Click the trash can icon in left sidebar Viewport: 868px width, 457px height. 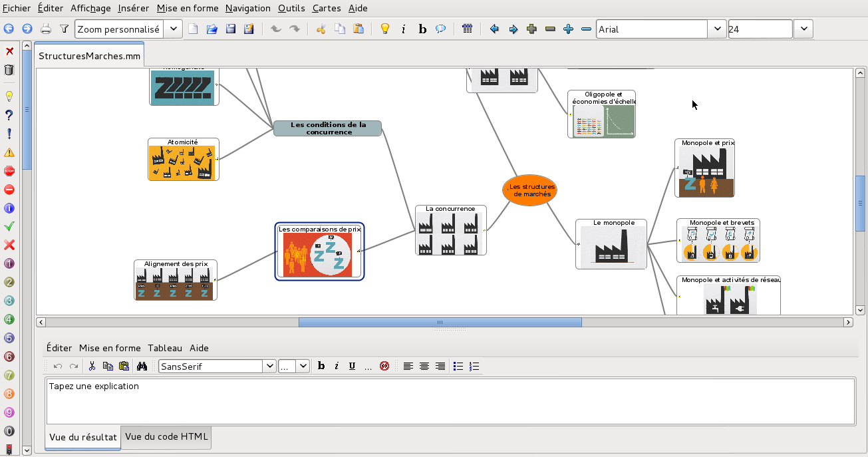click(9, 70)
